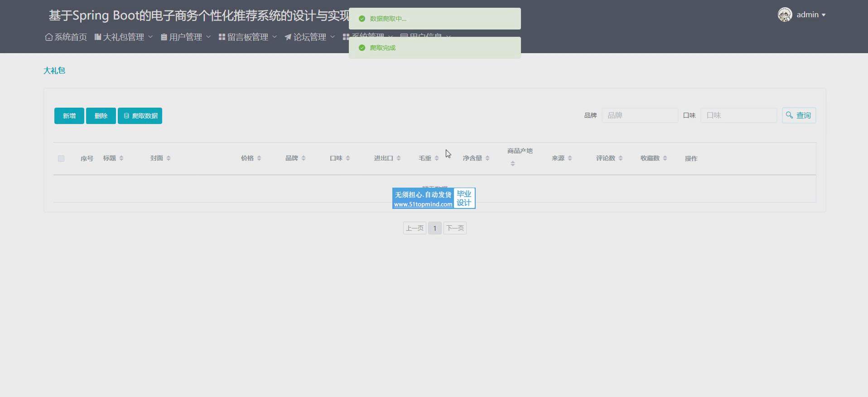Sort table by 标题 column arrows

click(121, 158)
